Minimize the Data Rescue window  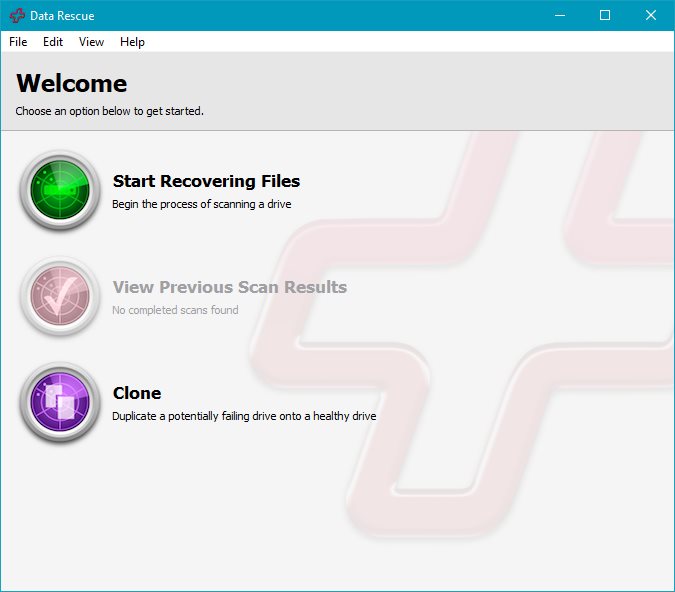(x=560, y=15)
